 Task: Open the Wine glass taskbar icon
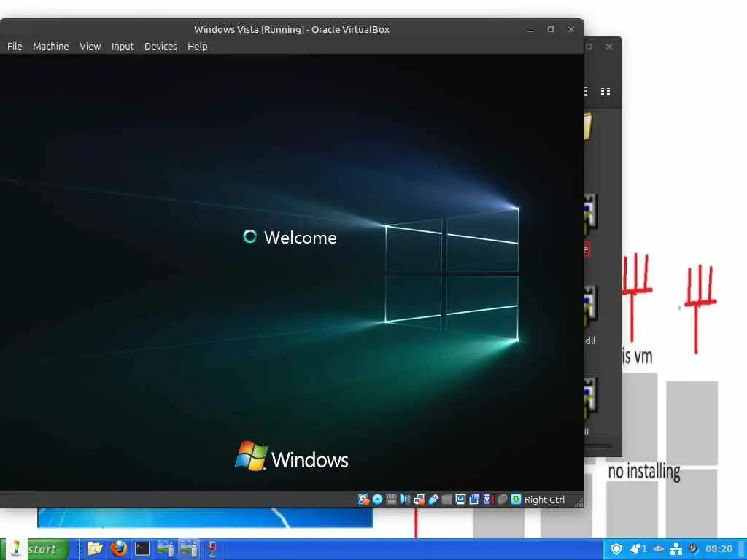click(212, 549)
